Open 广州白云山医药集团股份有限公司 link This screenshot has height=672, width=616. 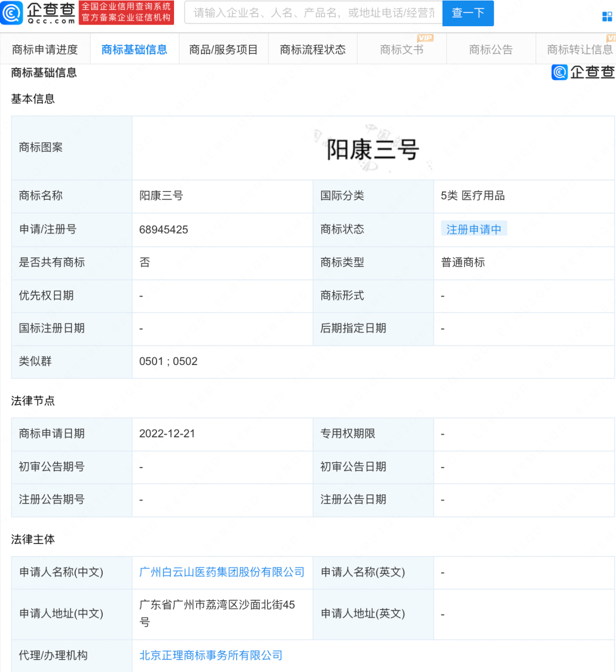pyautogui.click(x=222, y=572)
